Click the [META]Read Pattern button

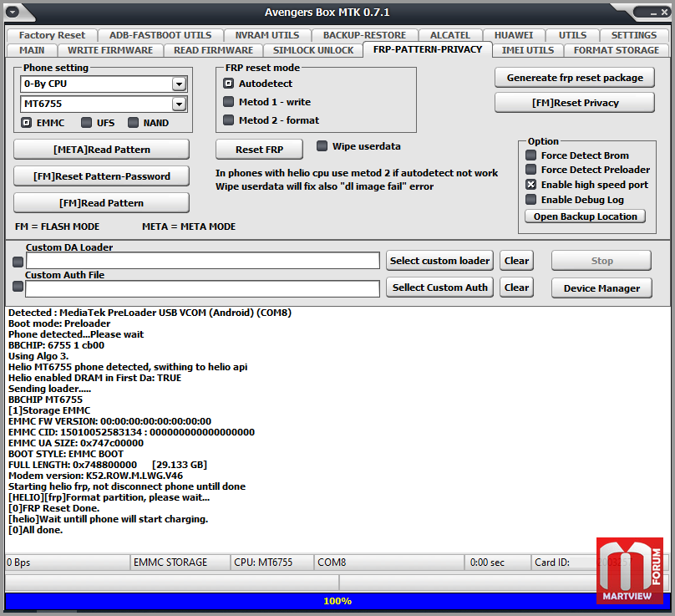pos(102,150)
